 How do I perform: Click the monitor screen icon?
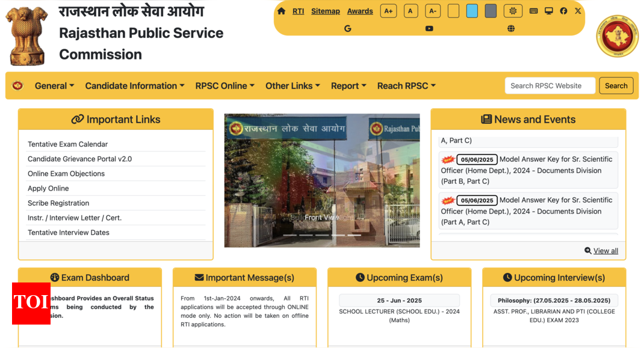pyautogui.click(x=548, y=11)
